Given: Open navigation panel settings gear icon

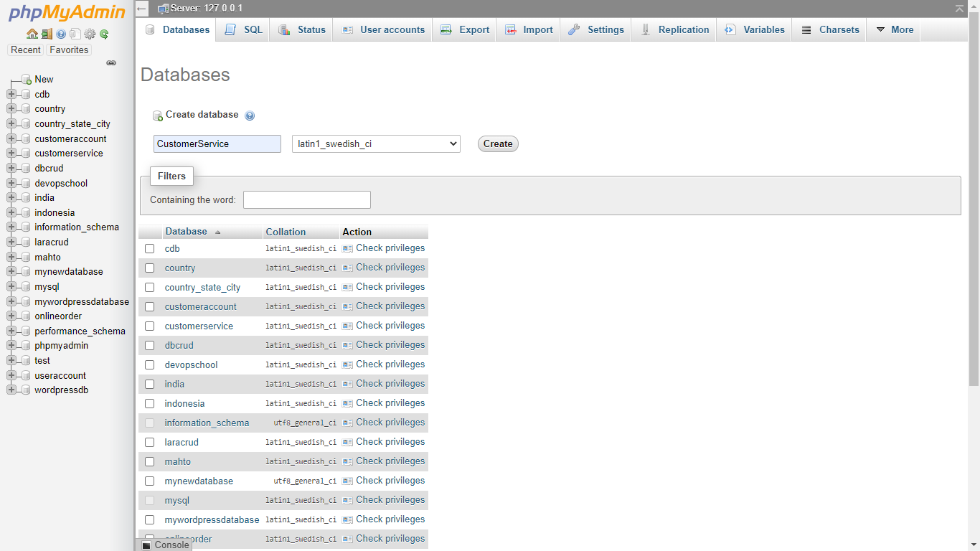Looking at the screenshot, I should (90, 34).
